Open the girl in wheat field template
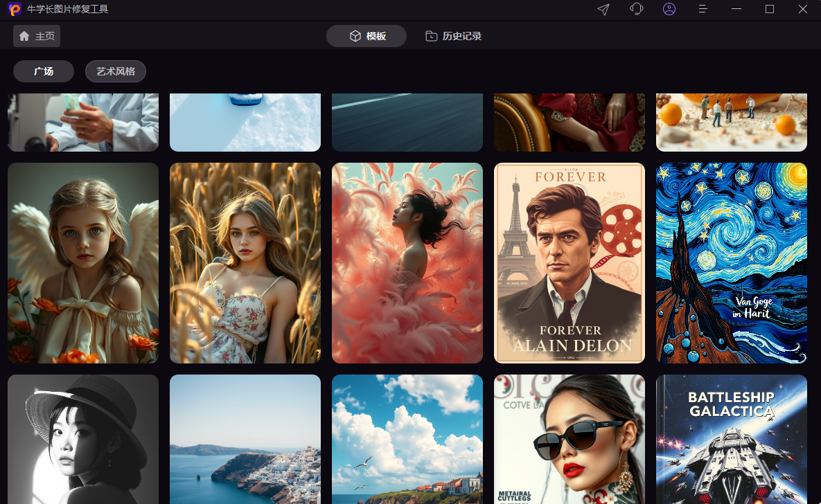 coord(245,262)
